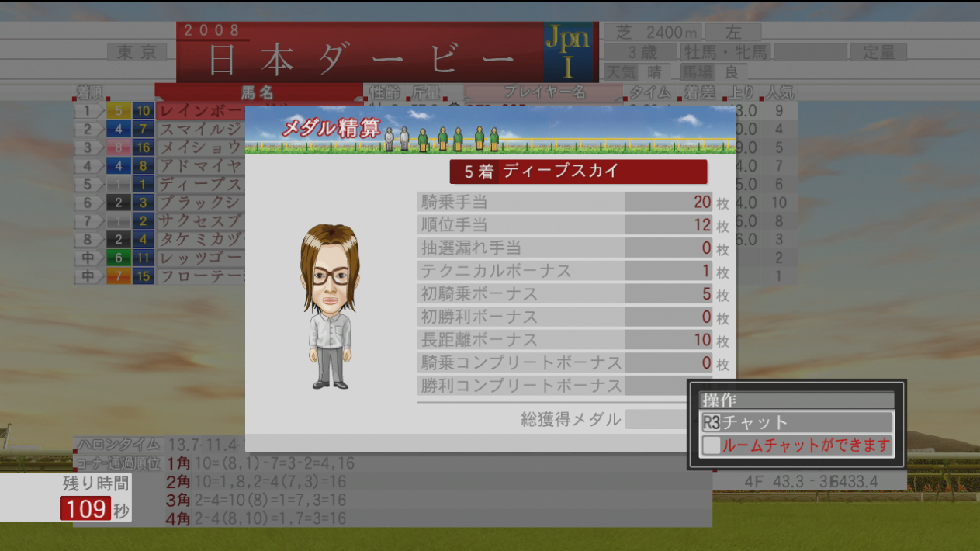This screenshot has width=980, height=551.
Task: Click the 操作 panel header
Action: click(x=797, y=400)
